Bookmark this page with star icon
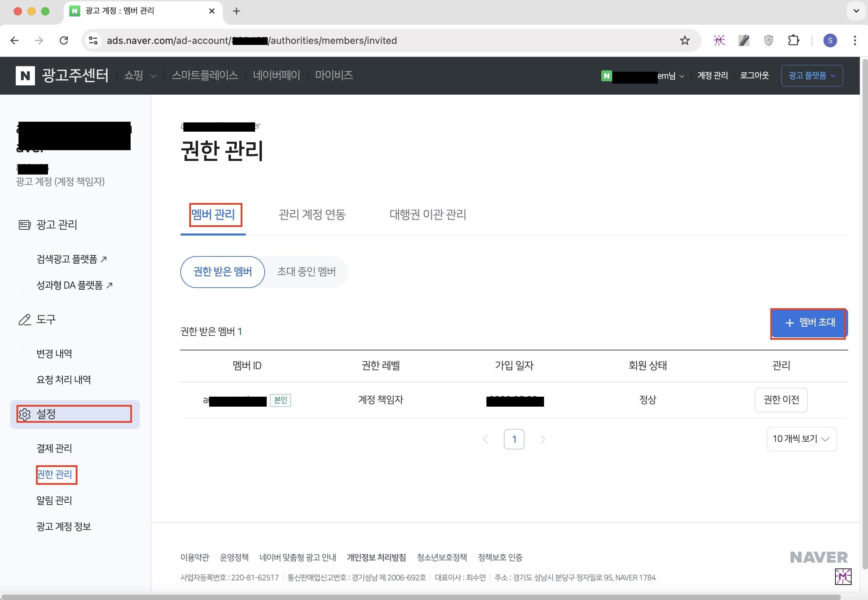 (685, 40)
